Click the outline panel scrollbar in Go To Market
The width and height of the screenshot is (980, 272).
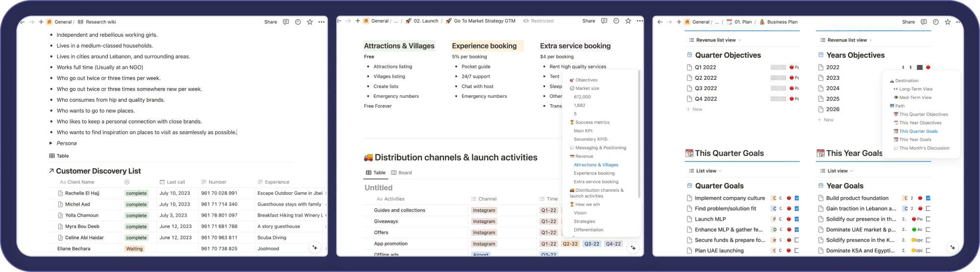pos(639,135)
